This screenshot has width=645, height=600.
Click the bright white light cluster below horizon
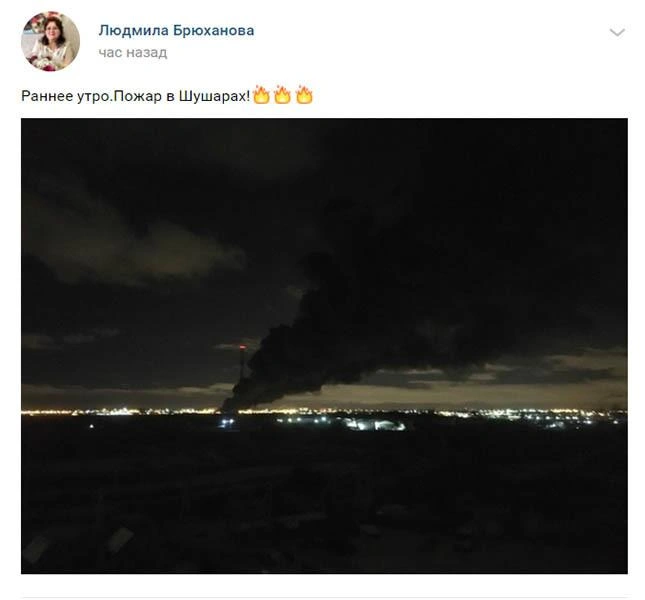tap(374, 425)
